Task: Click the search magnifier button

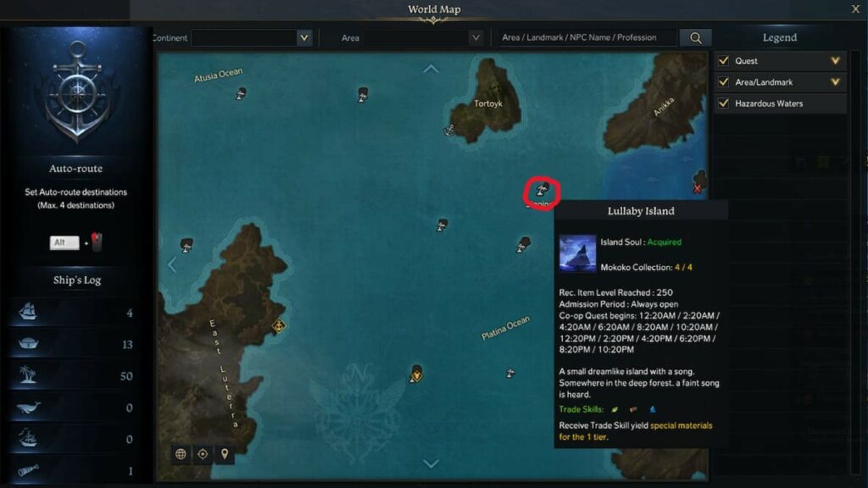Action: coord(695,37)
